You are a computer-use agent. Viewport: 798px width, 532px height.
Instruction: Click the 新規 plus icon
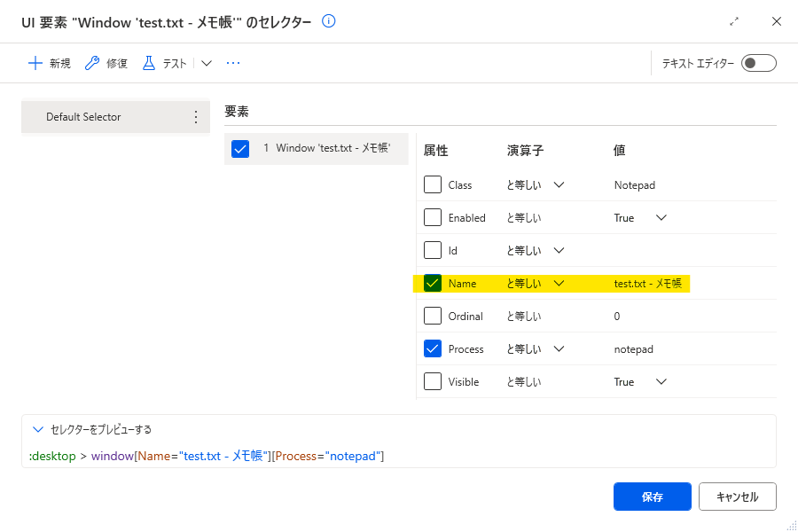[35, 63]
